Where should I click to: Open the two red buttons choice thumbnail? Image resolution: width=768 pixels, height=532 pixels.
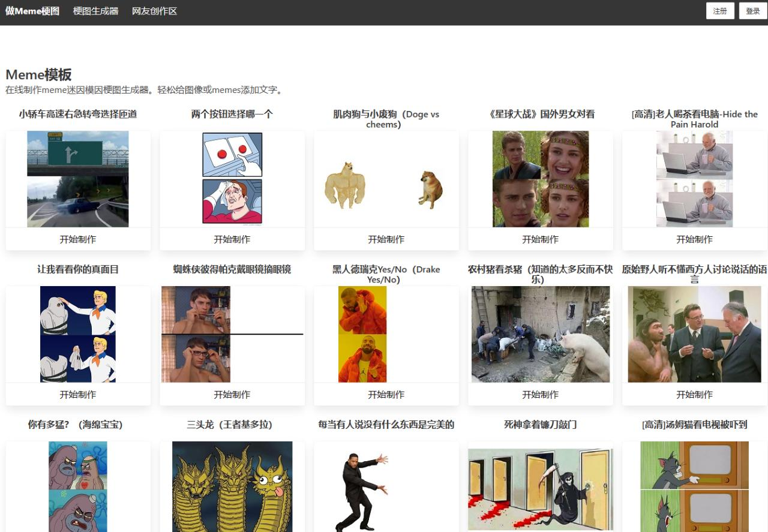tap(232, 179)
